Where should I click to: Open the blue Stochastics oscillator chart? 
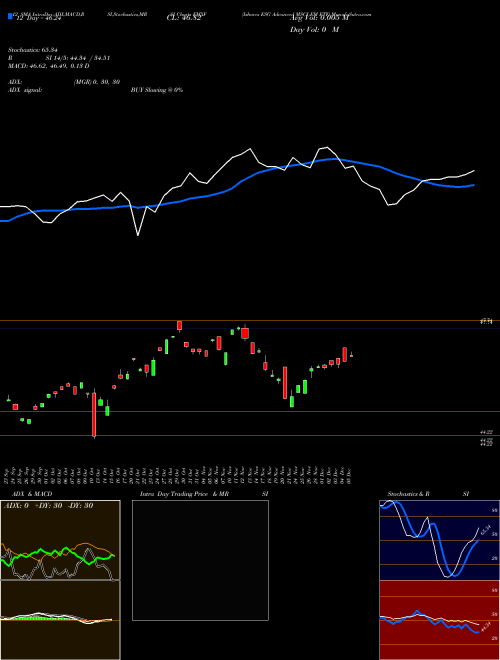(439, 540)
